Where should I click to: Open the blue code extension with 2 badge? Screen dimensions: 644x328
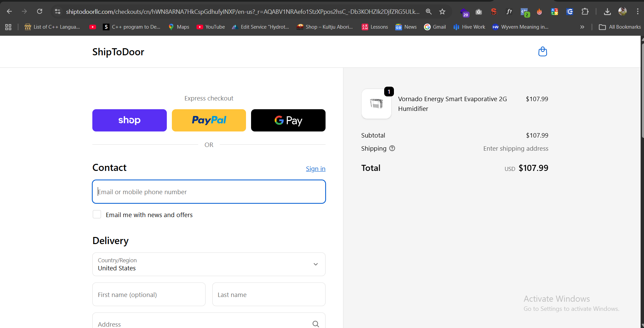(x=525, y=12)
